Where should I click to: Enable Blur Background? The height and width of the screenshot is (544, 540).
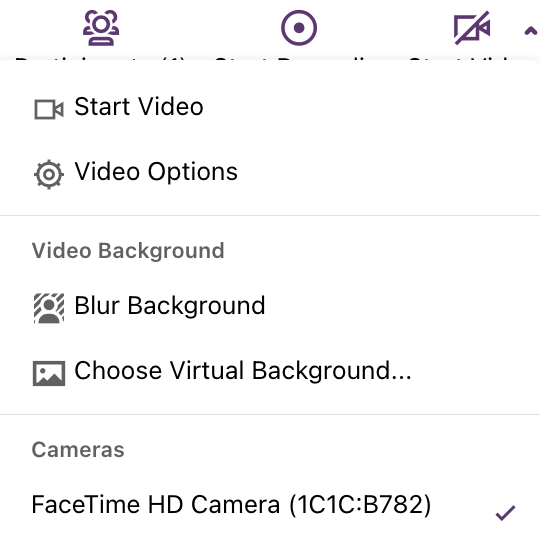(x=270, y=306)
